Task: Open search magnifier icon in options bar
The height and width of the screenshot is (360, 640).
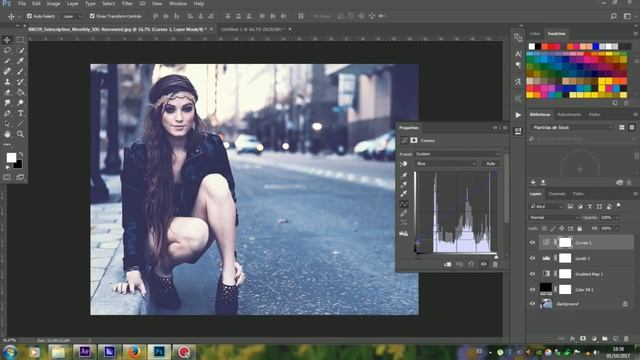Action: [613, 16]
